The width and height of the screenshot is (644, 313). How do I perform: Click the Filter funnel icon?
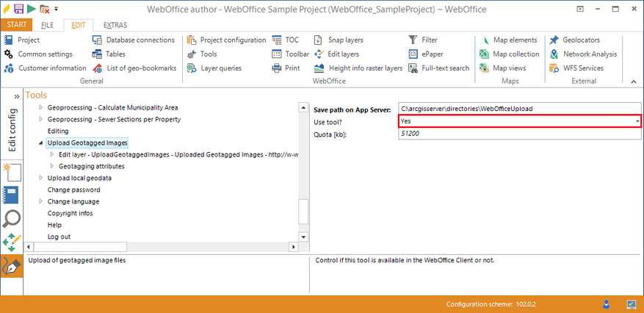point(413,40)
